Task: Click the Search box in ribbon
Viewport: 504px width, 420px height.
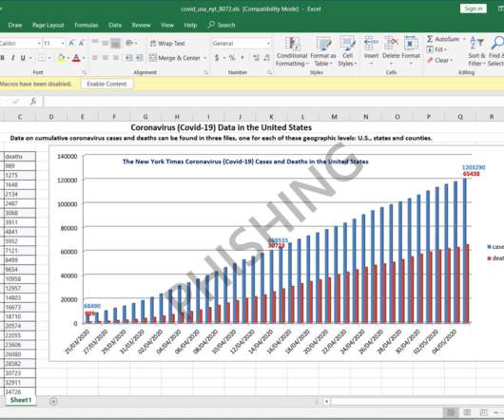Action: pos(222,25)
